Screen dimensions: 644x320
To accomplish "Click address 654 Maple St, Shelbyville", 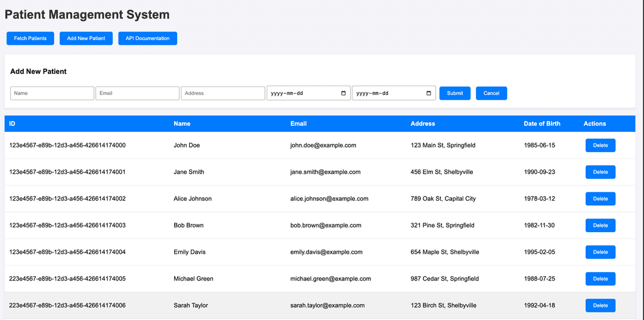I will [x=445, y=252].
